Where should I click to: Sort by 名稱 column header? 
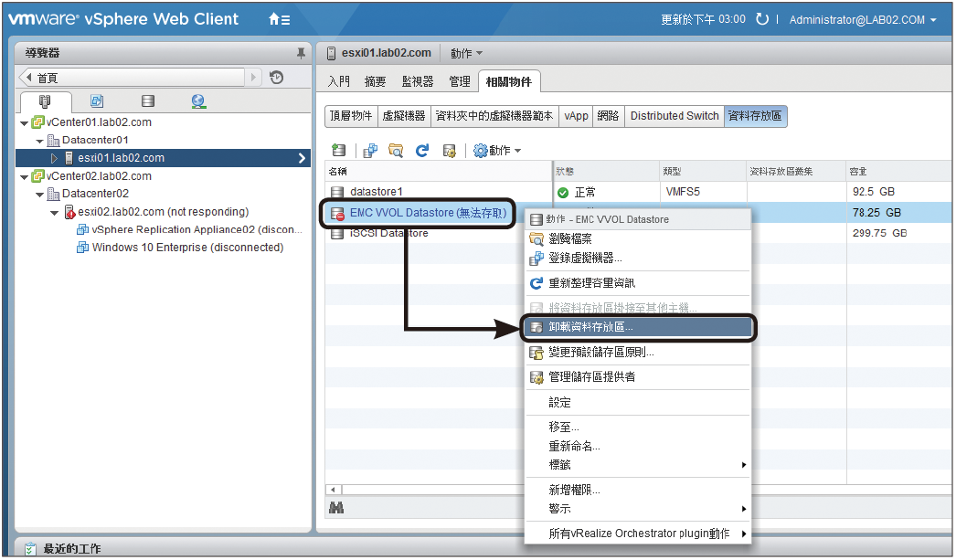(x=439, y=171)
